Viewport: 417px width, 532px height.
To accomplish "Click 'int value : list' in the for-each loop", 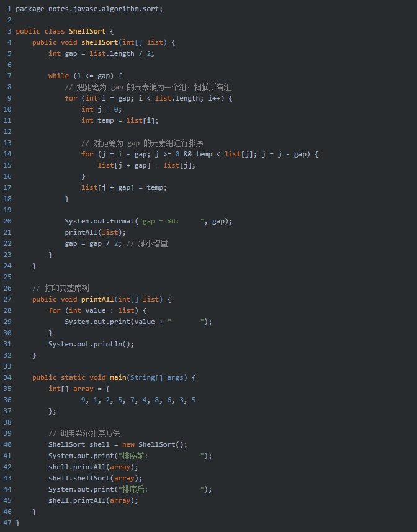I will pyautogui.click(x=101, y=310).
